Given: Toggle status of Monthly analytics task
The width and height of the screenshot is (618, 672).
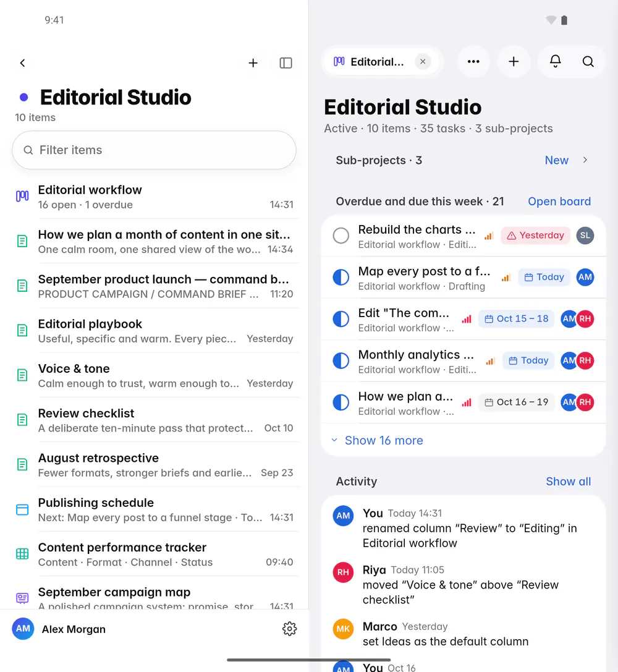Looking at the screenshot, I should [x=341, y=360].
